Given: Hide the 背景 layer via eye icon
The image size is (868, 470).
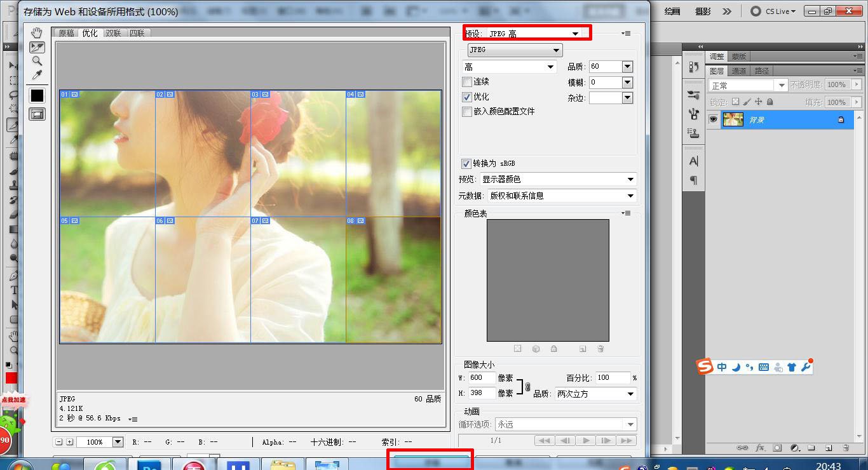Looking at the screenshot, I should (x=714, y=119).
